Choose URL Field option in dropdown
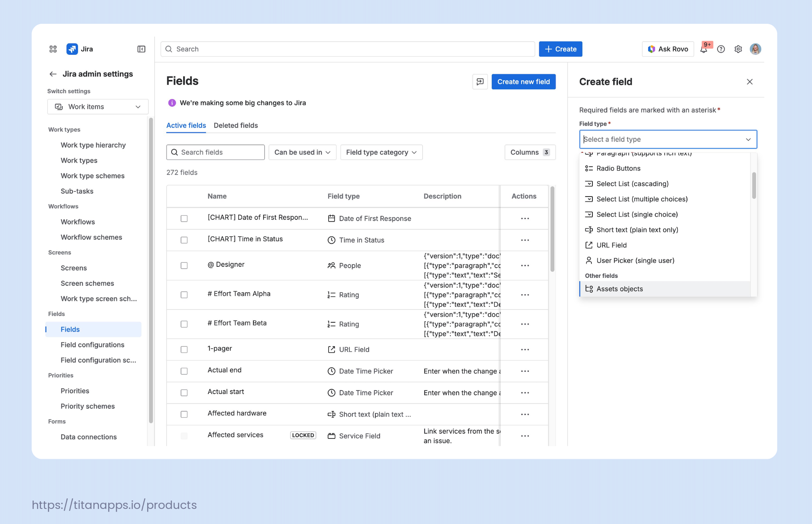 coord(665,245)
